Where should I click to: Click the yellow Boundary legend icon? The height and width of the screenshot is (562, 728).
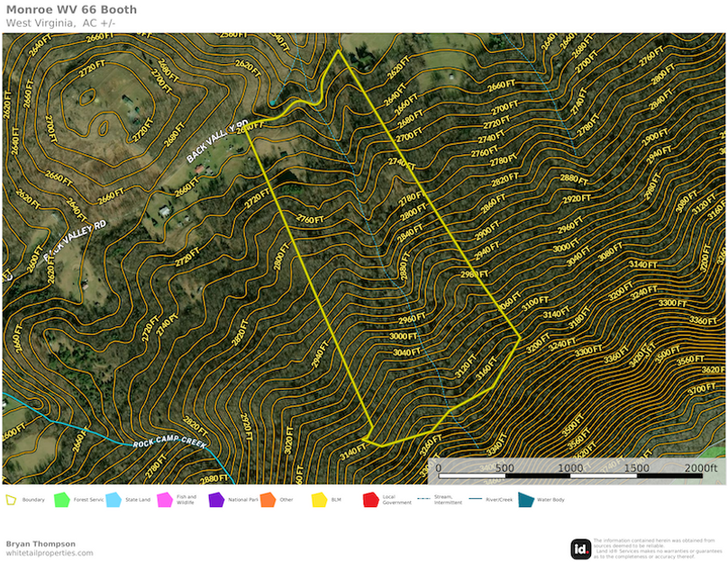coord(12,499)
